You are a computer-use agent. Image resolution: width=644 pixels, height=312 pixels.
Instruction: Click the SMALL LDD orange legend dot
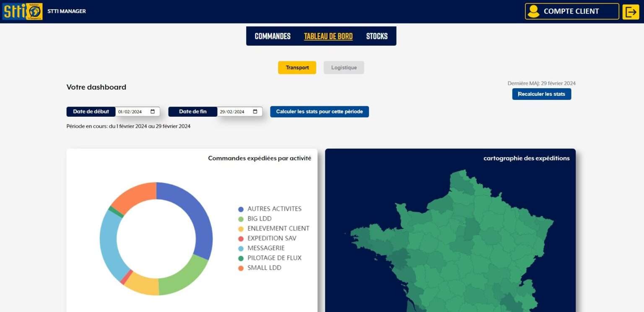tap(241, 267)
